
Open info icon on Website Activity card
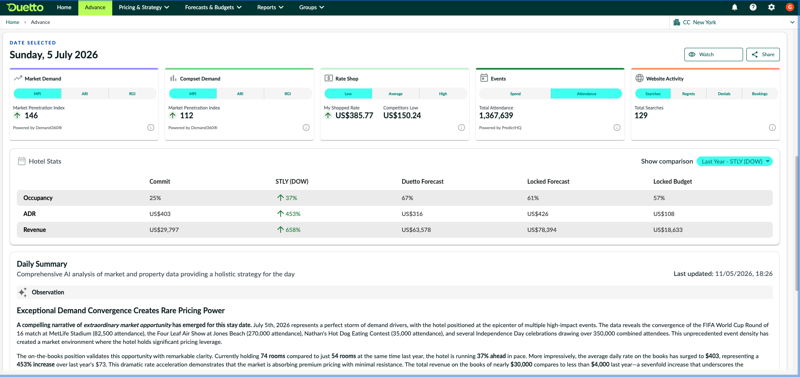pyautogui.click(x=772, y=128)
